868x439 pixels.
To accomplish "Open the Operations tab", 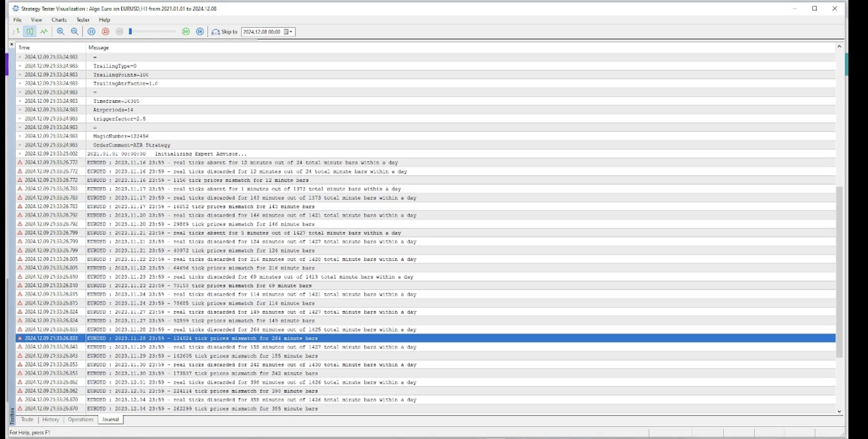I will tap(81, 419).
